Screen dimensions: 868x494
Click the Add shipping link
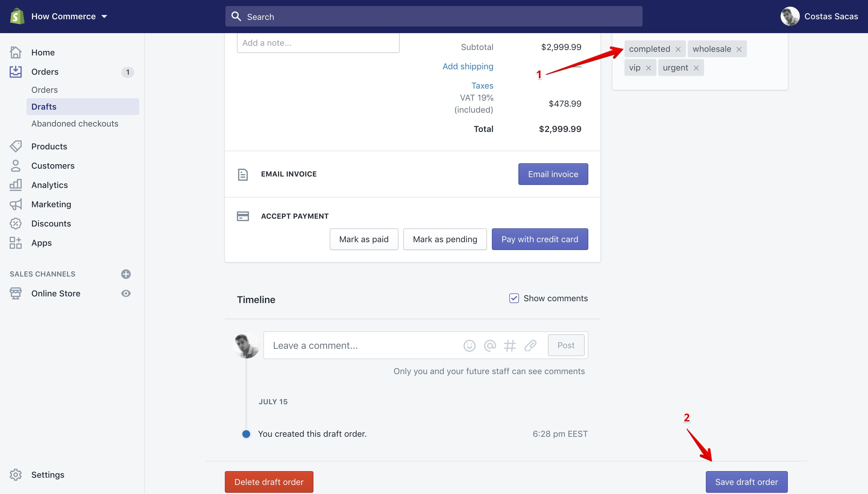point(468,67)
